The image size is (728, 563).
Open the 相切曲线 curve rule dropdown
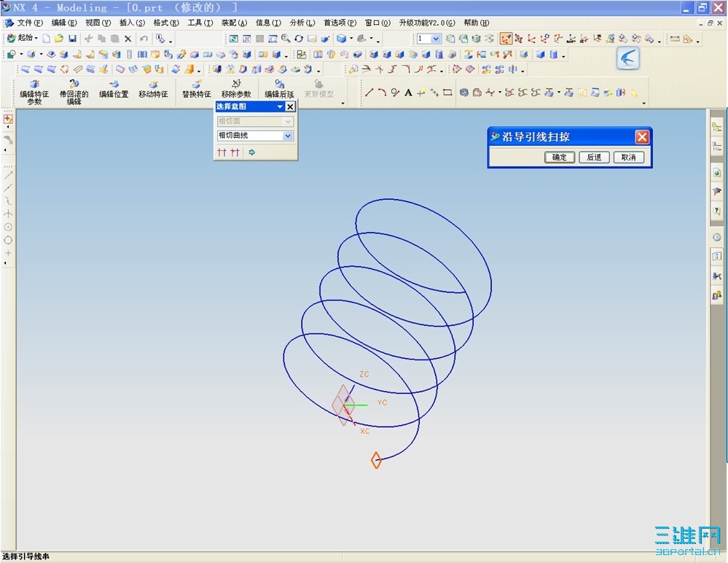point(288,136)
